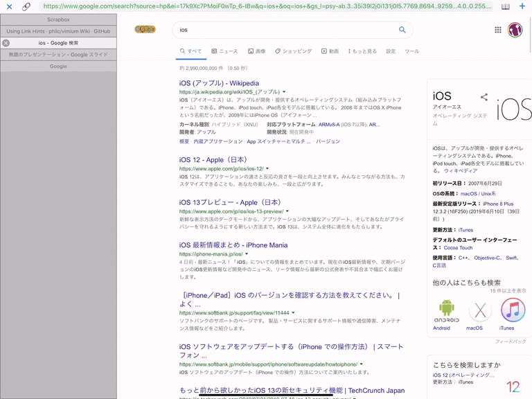Switch to 無題のプレゼンテーション Google スライド tab
This screenshot has height=399, width=532.
(x=58, y=55)
